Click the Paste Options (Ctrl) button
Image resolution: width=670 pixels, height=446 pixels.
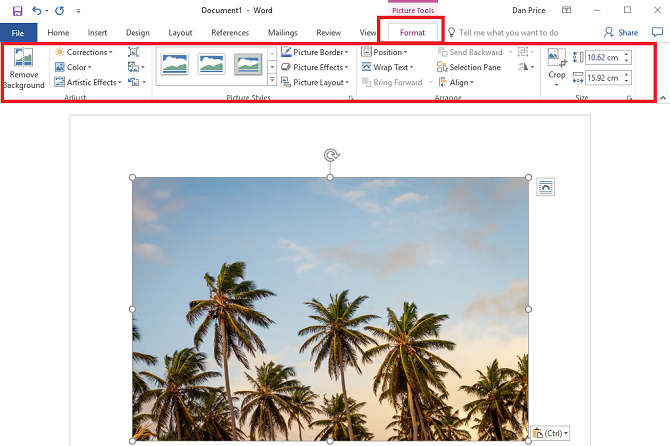[x=550, y=433]
